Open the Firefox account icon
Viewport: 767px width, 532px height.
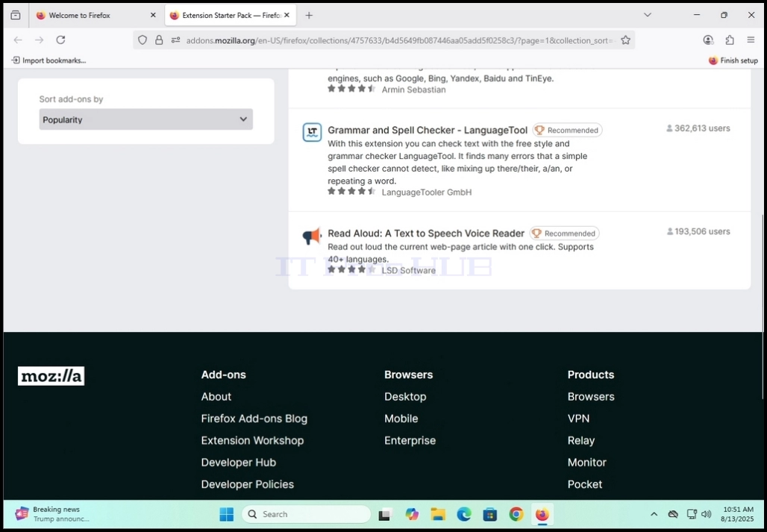click(x=708, y=40)
